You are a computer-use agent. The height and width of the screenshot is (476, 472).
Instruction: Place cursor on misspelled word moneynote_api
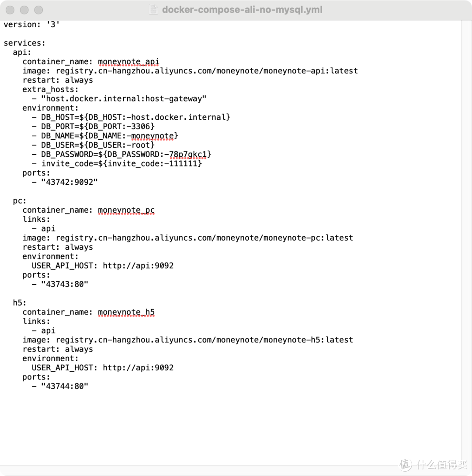(128, 62)
